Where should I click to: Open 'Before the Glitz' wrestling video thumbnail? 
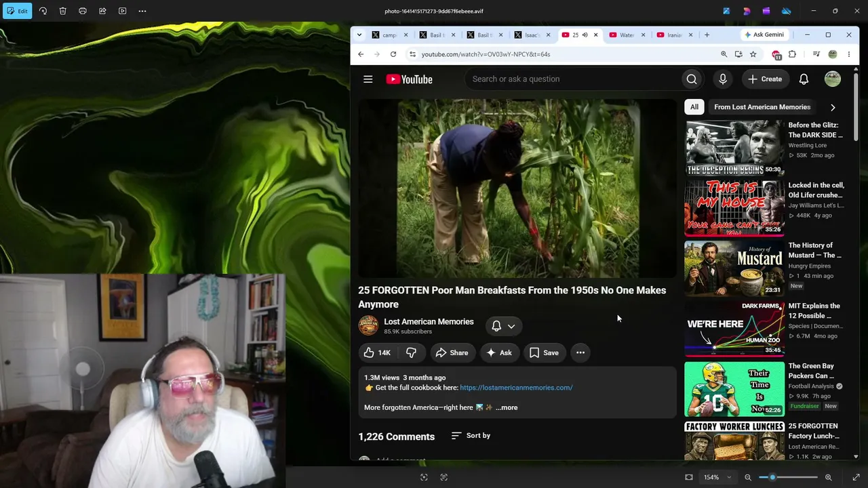[734, 148]
